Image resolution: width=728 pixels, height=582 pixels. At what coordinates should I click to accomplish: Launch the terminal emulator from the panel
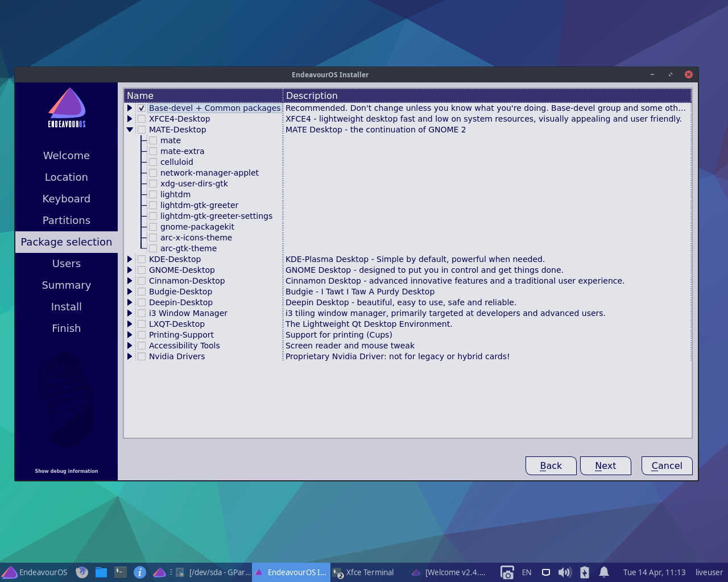(121, 572)
